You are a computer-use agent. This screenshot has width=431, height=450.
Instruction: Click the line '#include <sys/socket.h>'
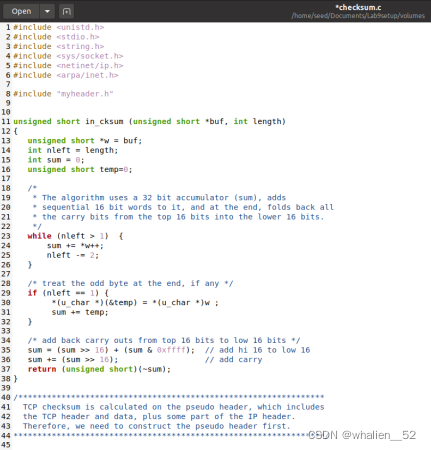click(68, 56)
